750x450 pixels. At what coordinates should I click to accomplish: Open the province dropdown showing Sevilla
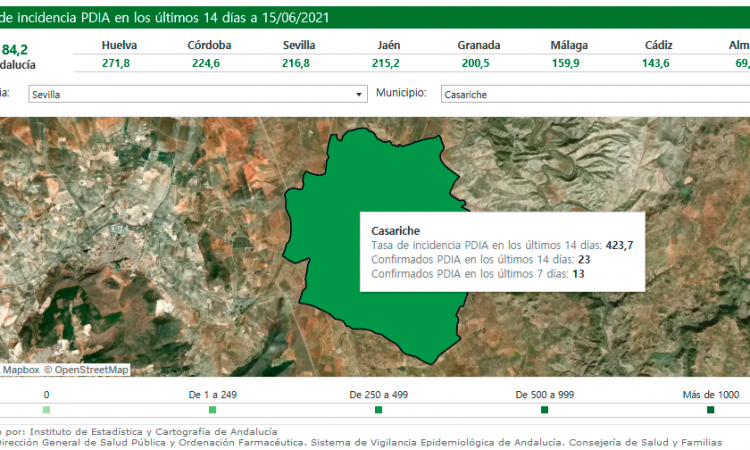click(196, 94)
